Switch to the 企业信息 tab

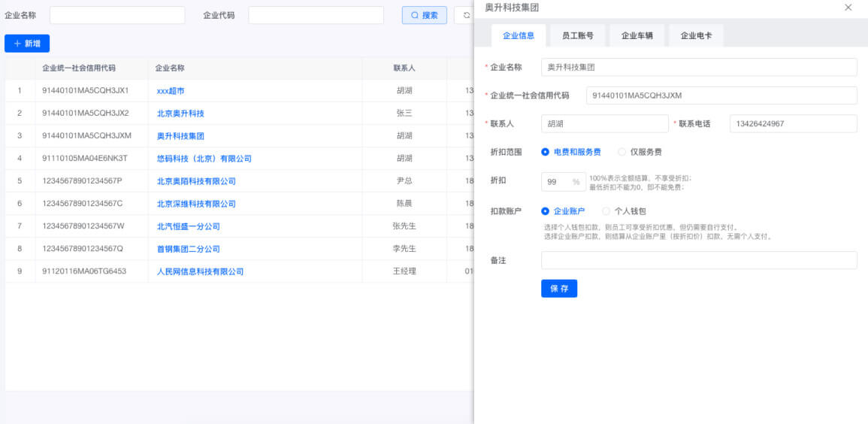pyautogui.click(x=519, y=35)
